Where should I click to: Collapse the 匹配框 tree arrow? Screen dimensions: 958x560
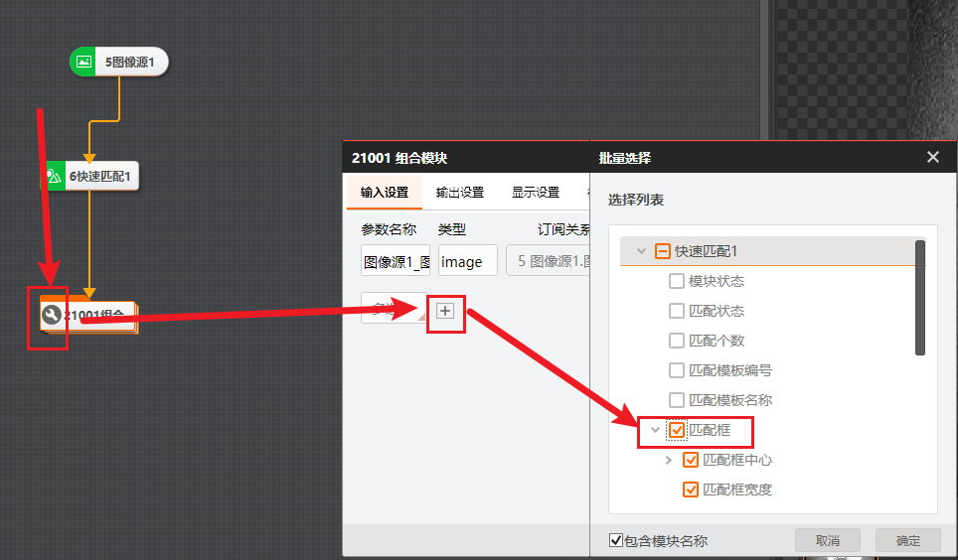click(x=655, y=430)
